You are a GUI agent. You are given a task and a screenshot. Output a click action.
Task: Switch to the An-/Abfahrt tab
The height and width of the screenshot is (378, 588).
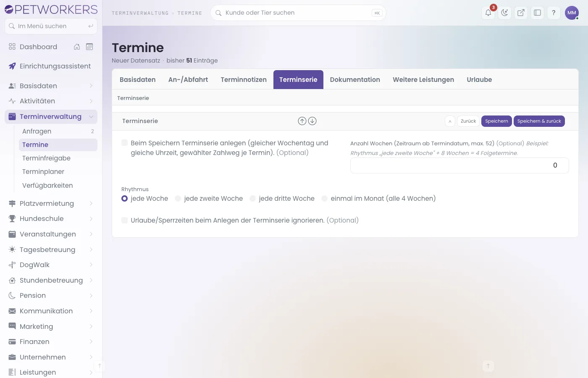click(x=188, y=79)
